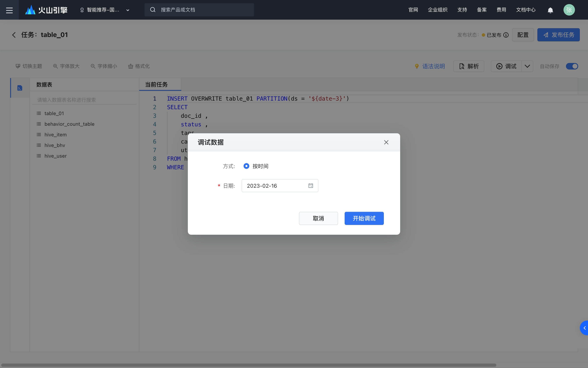Viewport: 588px width, 368px height.
Task: Open 文档中心 in the top navigation
Action: (526, 10)
